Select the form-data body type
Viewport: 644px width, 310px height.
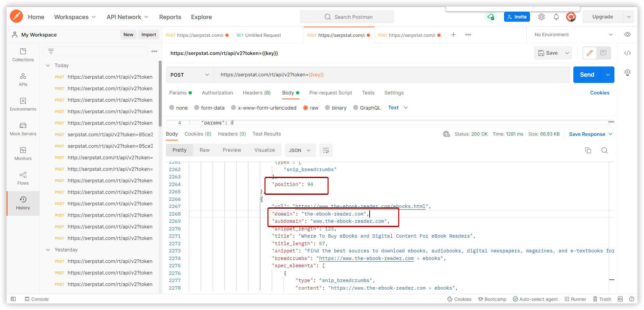click(196, 108)
